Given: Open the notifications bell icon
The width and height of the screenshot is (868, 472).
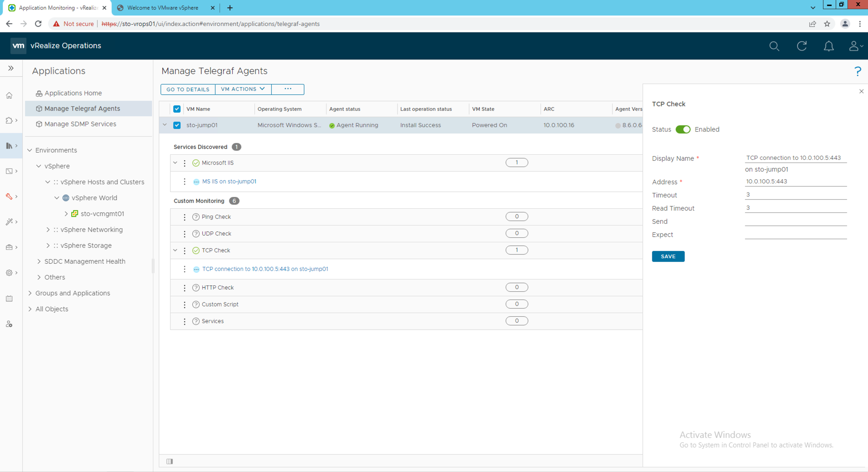Looking at the screenshot, I should point(829,46).
